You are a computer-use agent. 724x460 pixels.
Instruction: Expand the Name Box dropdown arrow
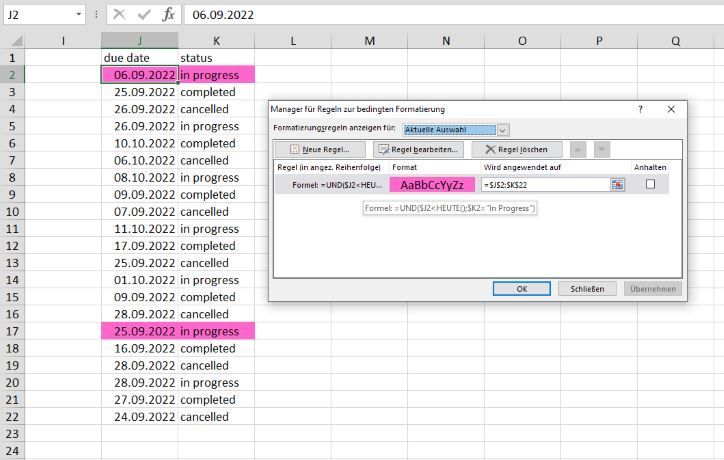click(78, 15)
